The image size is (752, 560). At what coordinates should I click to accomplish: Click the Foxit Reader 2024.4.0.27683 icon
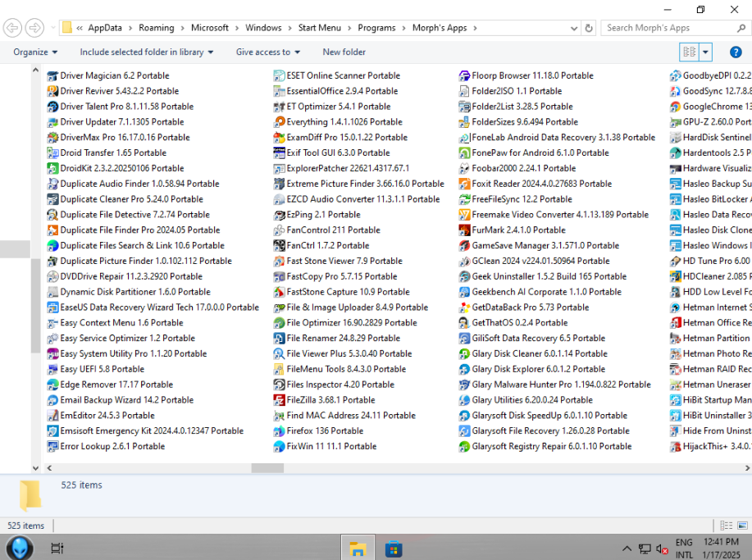[464, 184]
